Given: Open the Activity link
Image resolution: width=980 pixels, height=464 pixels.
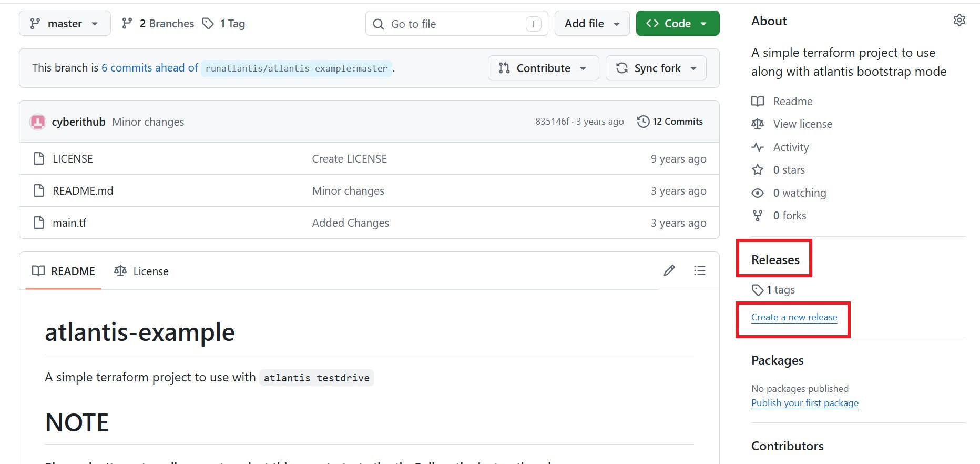Looking at the screenshot, I should 791,147.
